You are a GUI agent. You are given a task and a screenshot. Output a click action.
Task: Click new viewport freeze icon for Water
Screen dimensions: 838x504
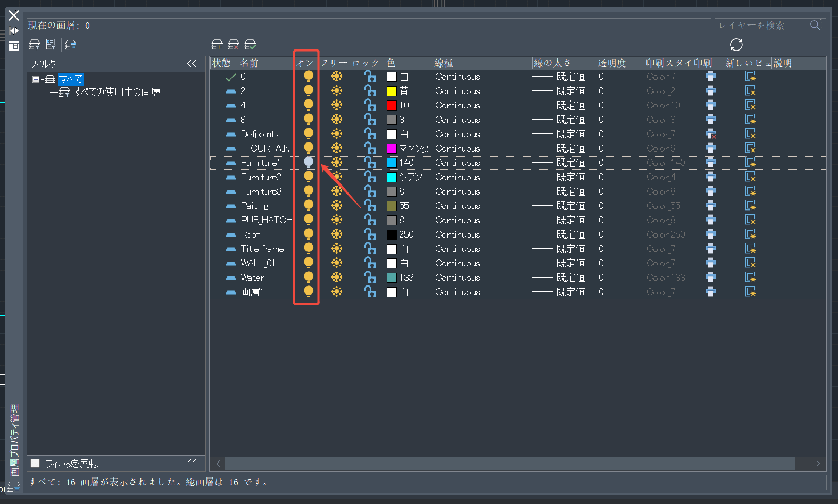click(x=750, y=278)
